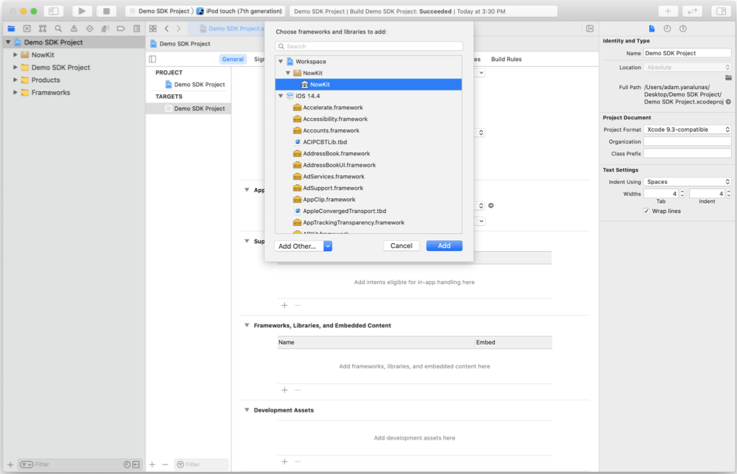Open the Indent Using dropdown
This screenshot has height=474, width=737.
(687, 182)
